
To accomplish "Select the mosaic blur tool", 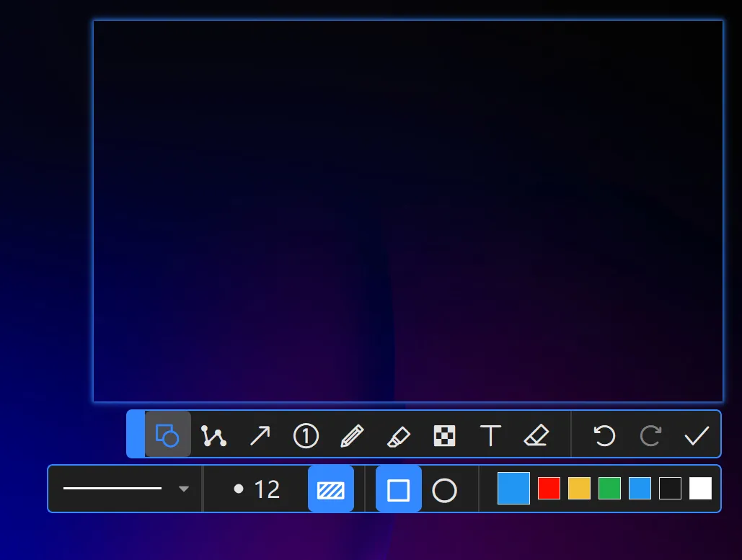I will tap(444, 435).
